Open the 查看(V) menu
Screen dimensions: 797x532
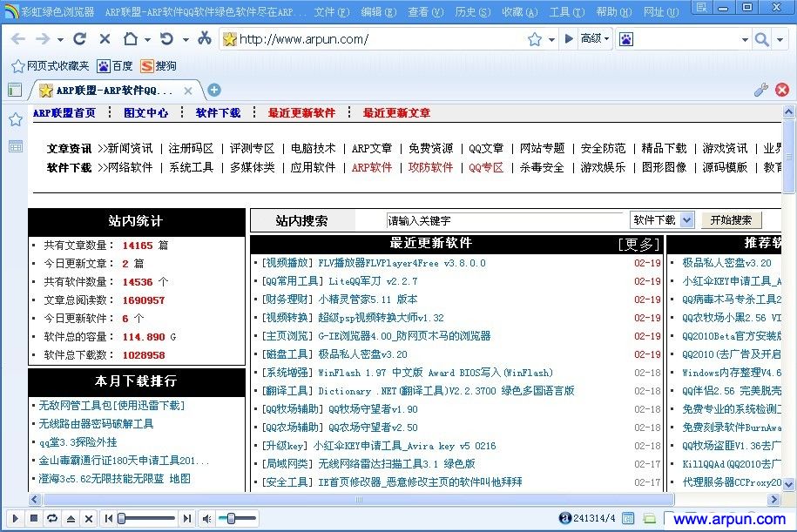pos(425,11)
